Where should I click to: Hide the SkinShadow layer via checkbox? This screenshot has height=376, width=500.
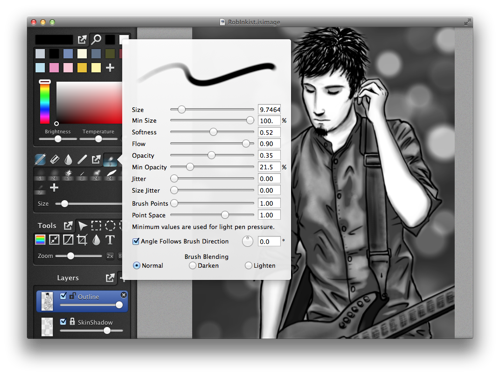point(63,322)
